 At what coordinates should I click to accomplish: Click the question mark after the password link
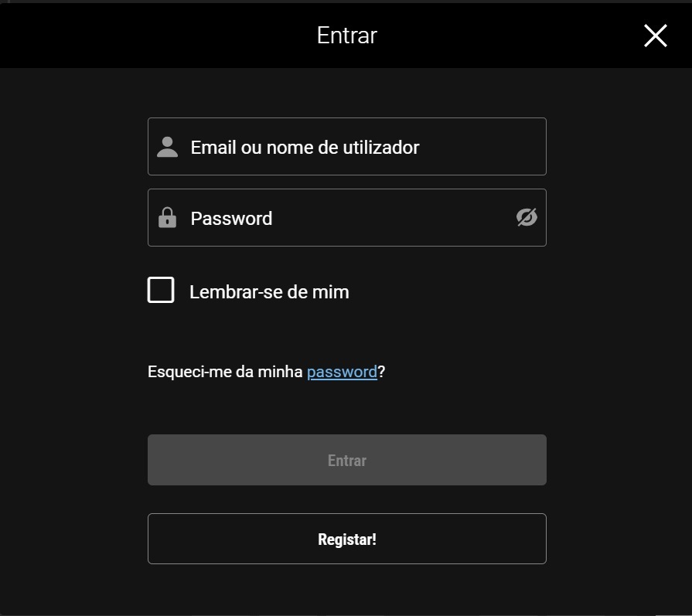tap(382, 372)
